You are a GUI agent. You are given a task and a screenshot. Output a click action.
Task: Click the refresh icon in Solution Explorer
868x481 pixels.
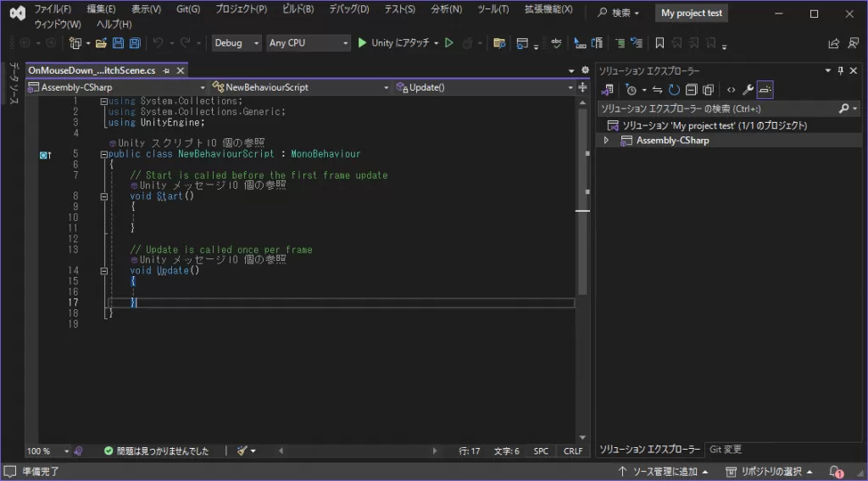pyautogui.click(x=674, y=90)
